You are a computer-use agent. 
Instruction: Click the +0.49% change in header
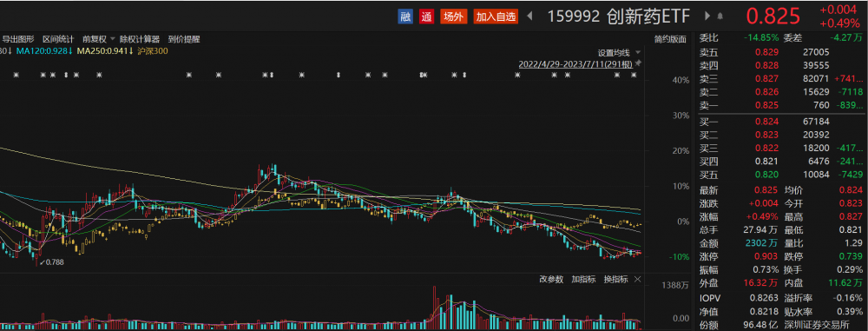[x=839, y=23]
